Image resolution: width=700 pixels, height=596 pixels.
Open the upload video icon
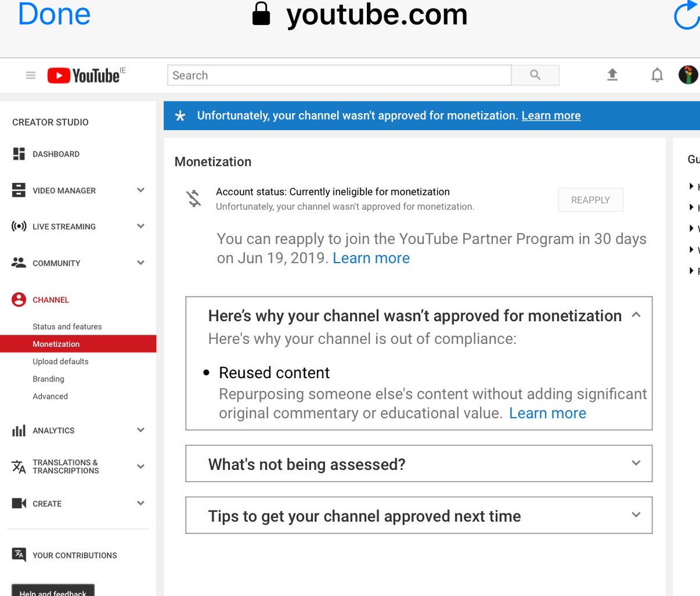(612, 75)
